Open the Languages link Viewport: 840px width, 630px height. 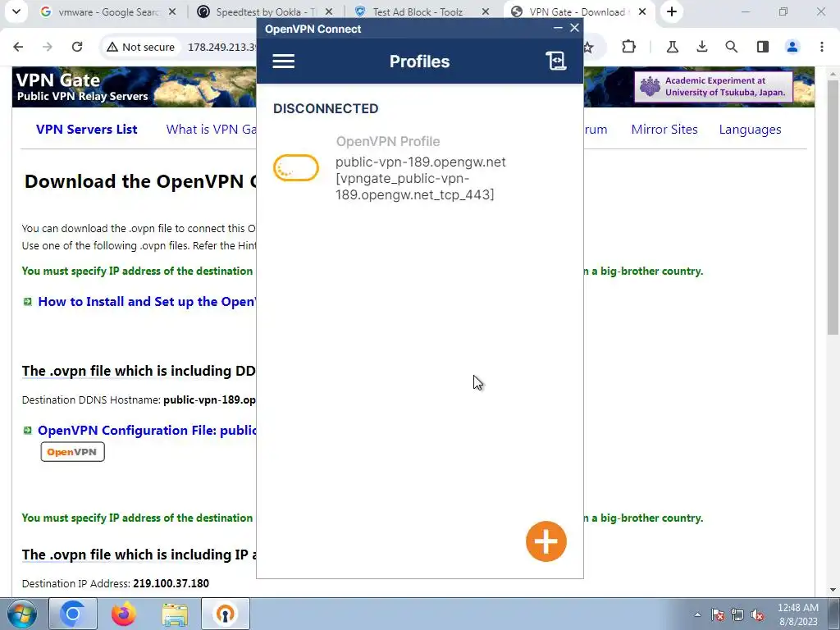[750, 129]
